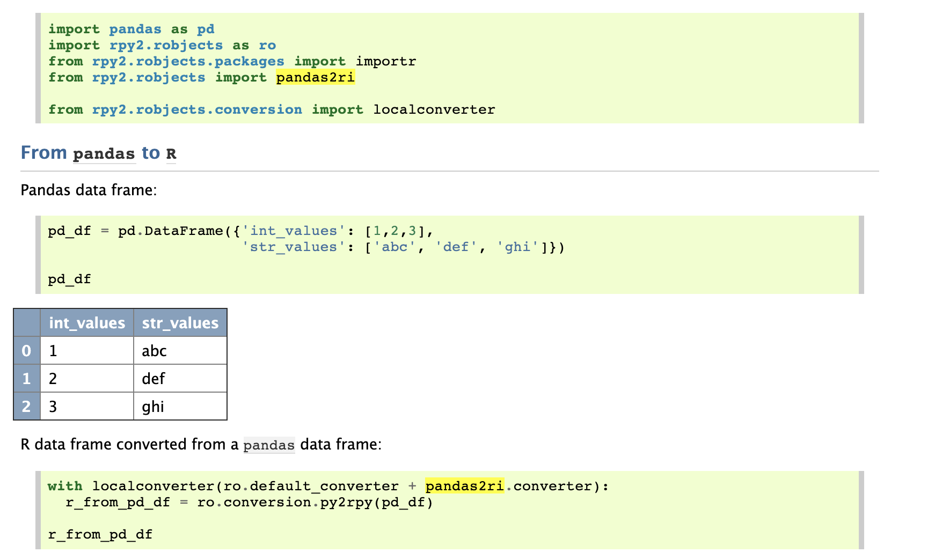Click highlighted pandas2ri in with statement
The width and height of the screenshot is (935, 560).
pyautogui.click(x=465, y=486)
